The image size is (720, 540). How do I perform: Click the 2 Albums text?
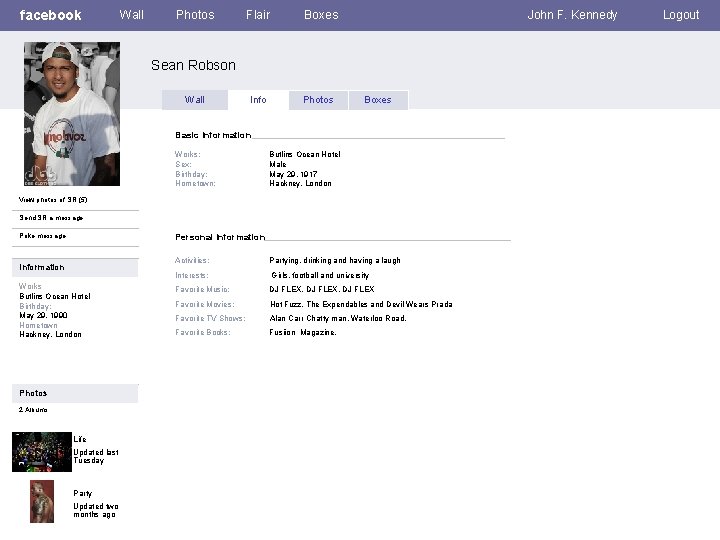tap(33, 410)
